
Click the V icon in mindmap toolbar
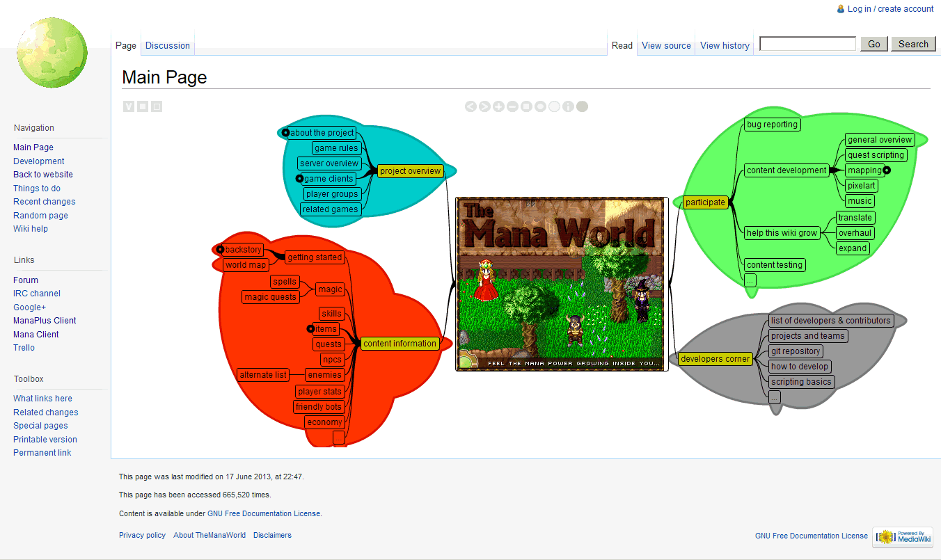(129, 106)
